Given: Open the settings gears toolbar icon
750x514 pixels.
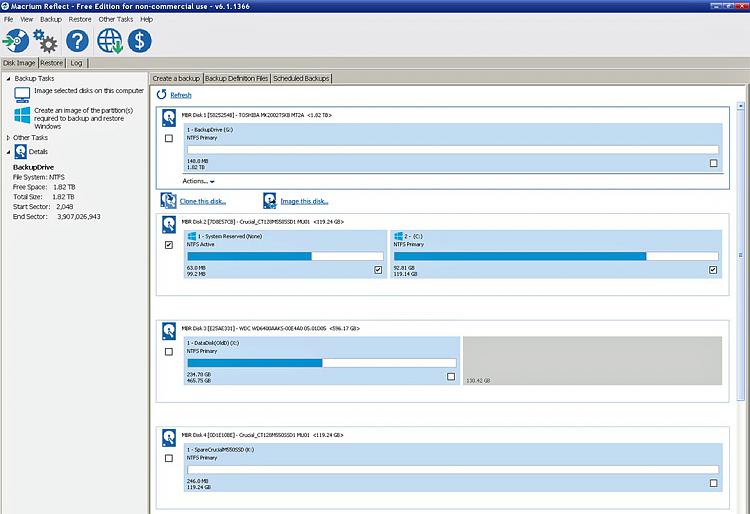Looking at the screenshot, I should [x=45, y=41].
